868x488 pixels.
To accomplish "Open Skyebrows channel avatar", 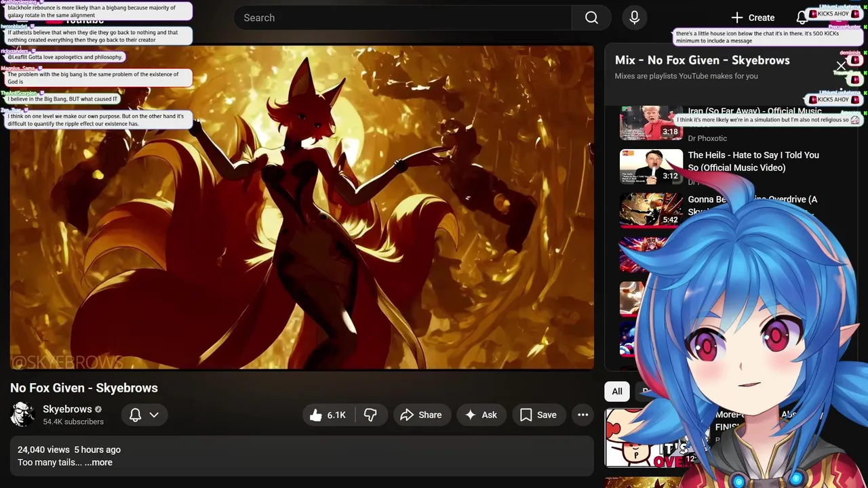I will (x=22, y=414).
